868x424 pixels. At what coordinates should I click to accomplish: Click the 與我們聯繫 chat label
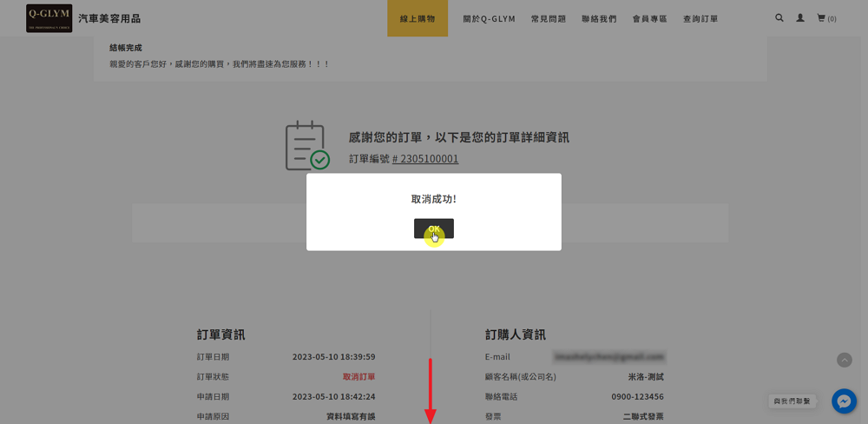pos(792,401)
